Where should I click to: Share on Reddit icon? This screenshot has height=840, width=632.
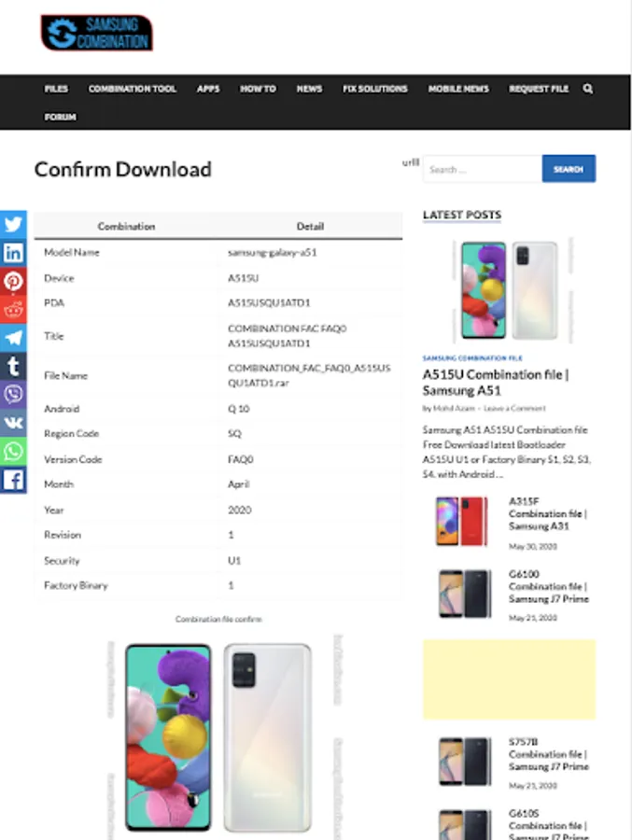(x=13, y=309)
